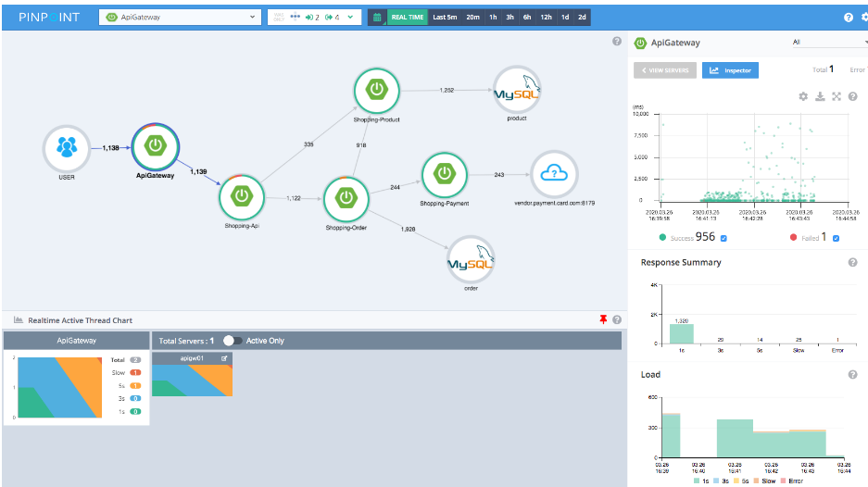This screenshot has height=487, width=868.
Task: Open Load chart help icon
Action: [x=852, y=375]
